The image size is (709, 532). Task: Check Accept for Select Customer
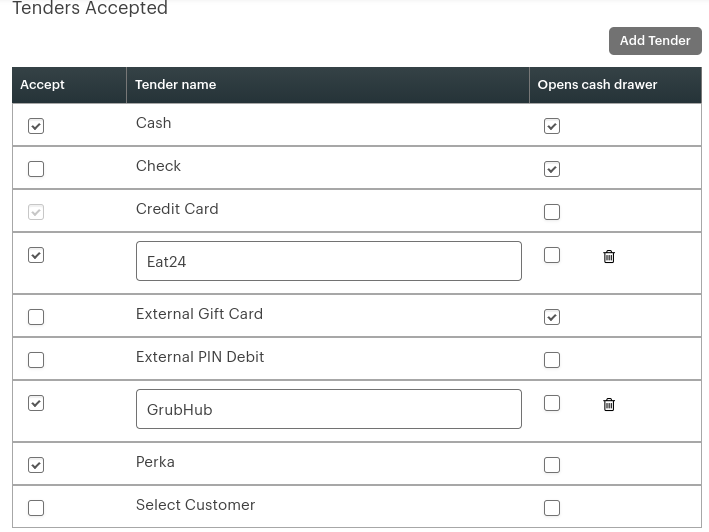pyautogui.click(x=36, y=508)
